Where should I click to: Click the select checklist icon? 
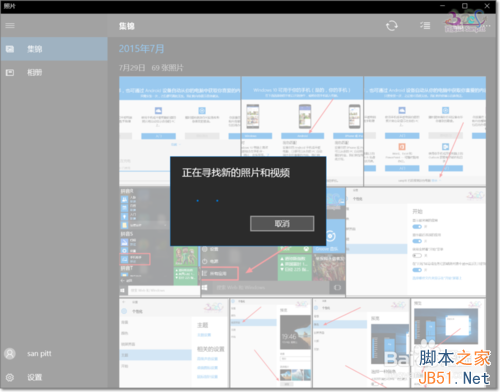(425, 25)
